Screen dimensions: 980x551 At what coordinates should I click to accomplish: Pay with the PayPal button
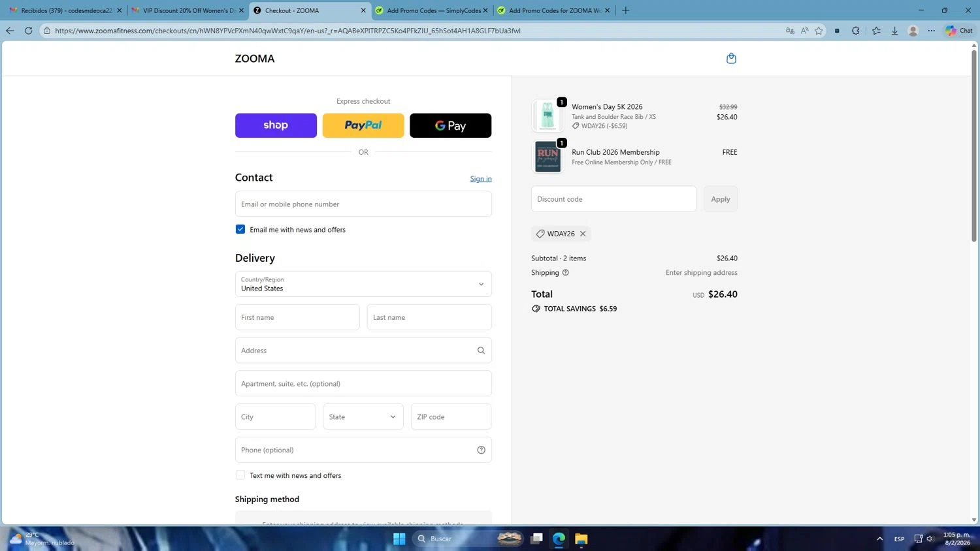coord(363,125)
